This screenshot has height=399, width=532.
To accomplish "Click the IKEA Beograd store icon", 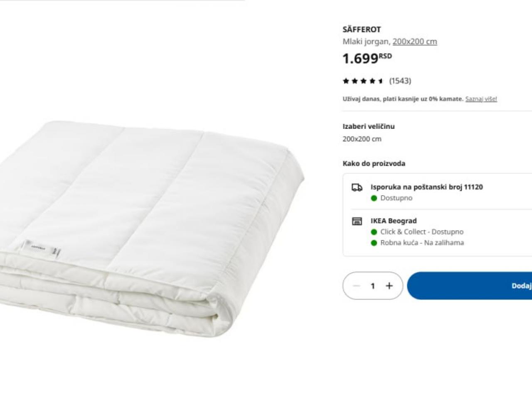I will (357, 221).
